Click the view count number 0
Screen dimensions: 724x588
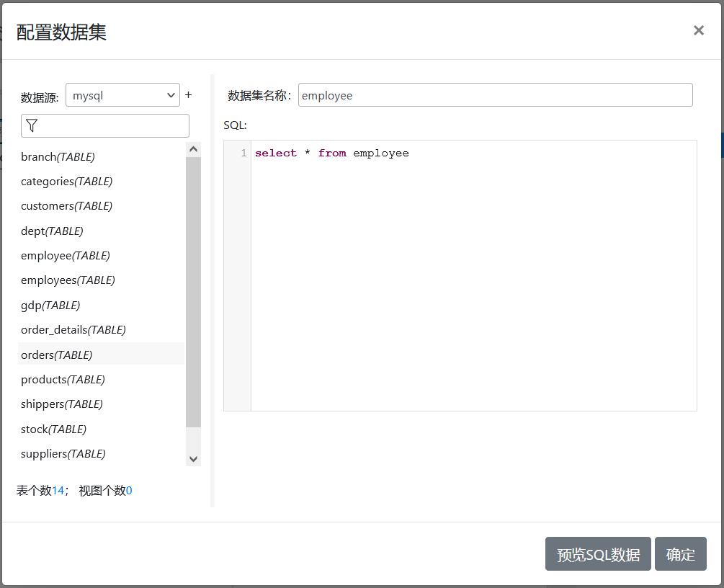click(129, 491)
